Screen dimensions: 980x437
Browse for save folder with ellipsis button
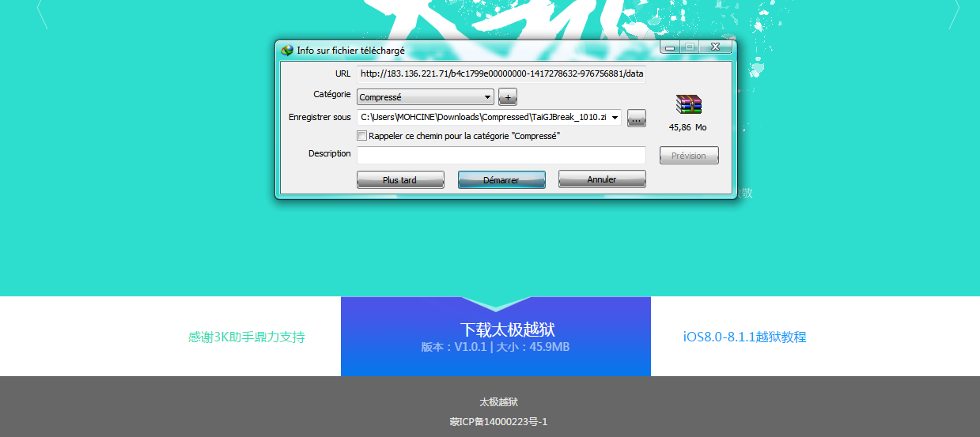tap(637, 118)
